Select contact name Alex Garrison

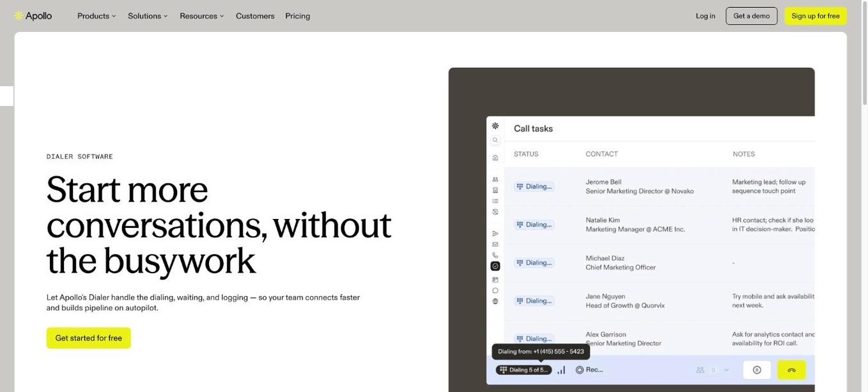606,334
